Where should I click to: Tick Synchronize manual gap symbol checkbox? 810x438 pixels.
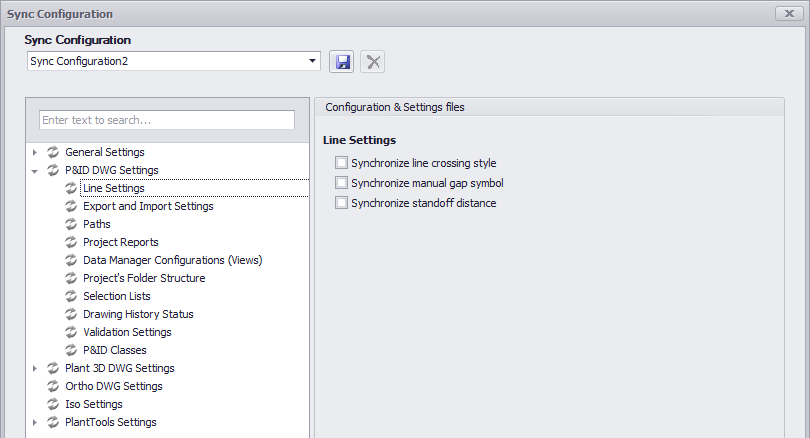pos(341,183)
